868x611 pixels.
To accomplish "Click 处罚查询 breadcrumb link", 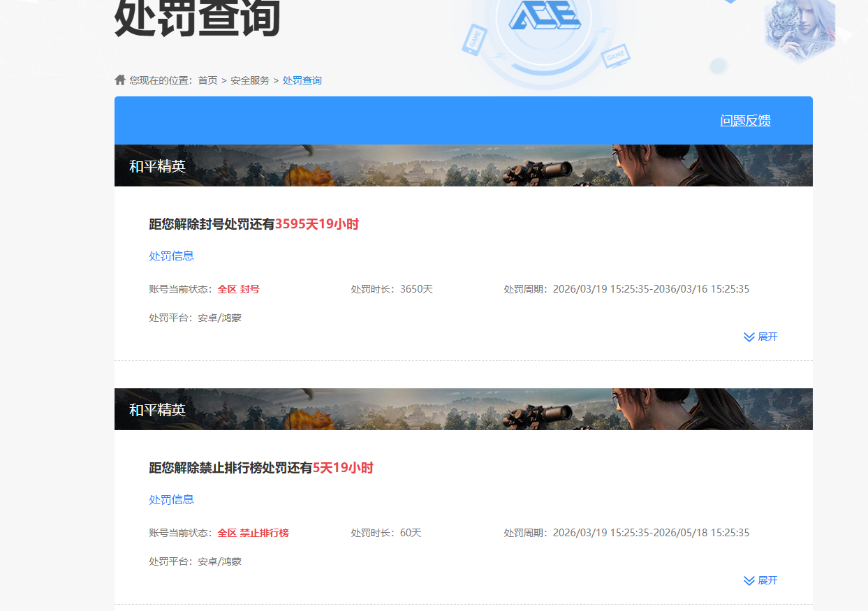I will click(302, 80).
